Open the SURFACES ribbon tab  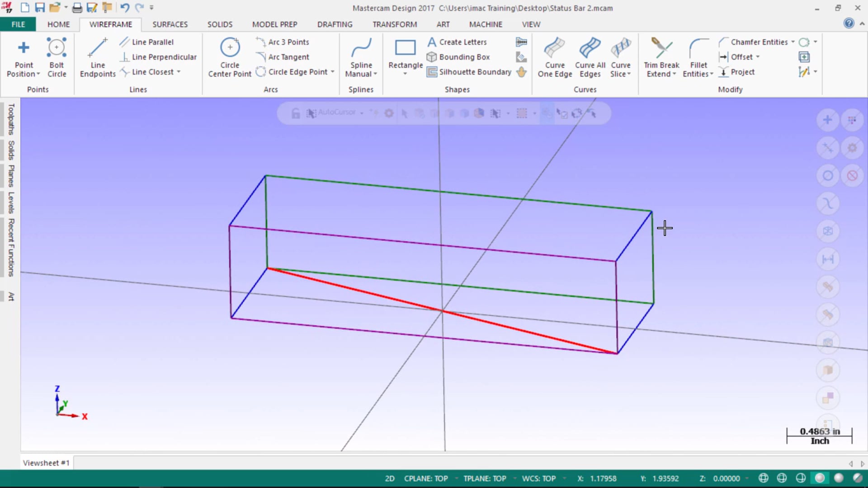[x=170, y=24]
